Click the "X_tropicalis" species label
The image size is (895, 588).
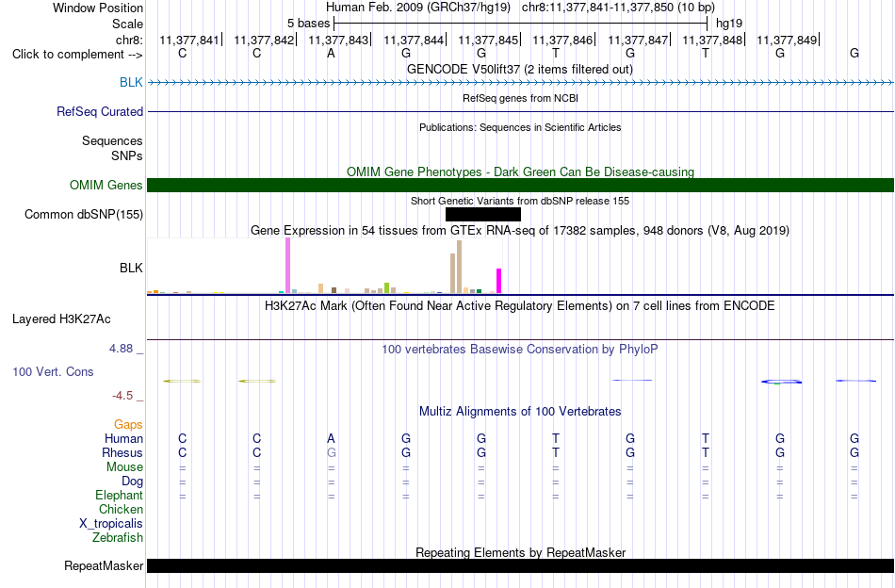(111, 524)
